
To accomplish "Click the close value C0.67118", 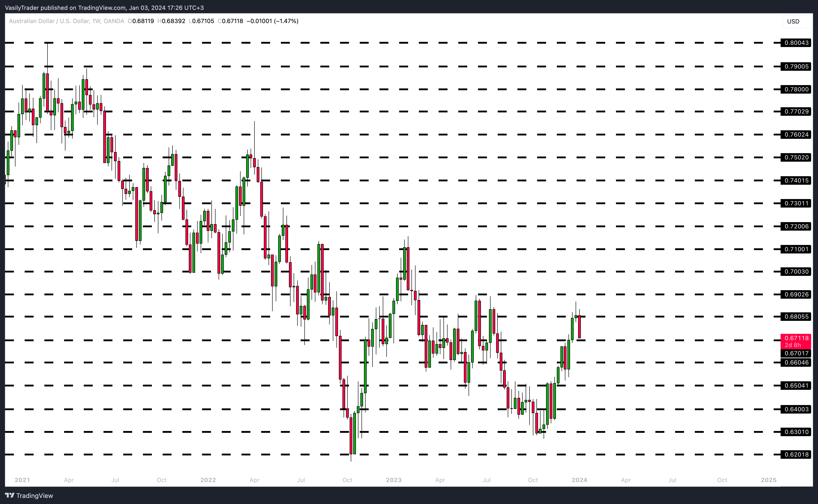I will point(230,21).
